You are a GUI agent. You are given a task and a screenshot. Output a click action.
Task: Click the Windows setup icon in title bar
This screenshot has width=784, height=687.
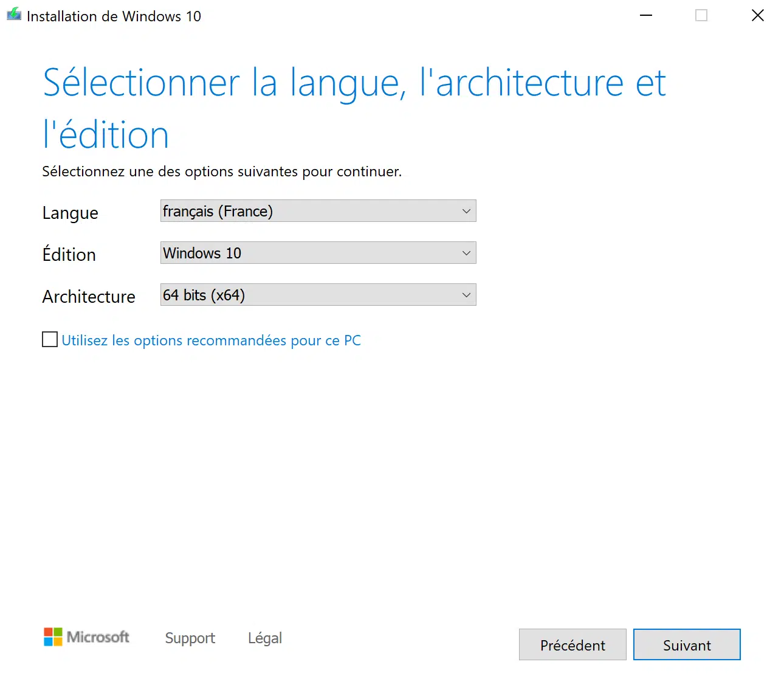[13, 15]
